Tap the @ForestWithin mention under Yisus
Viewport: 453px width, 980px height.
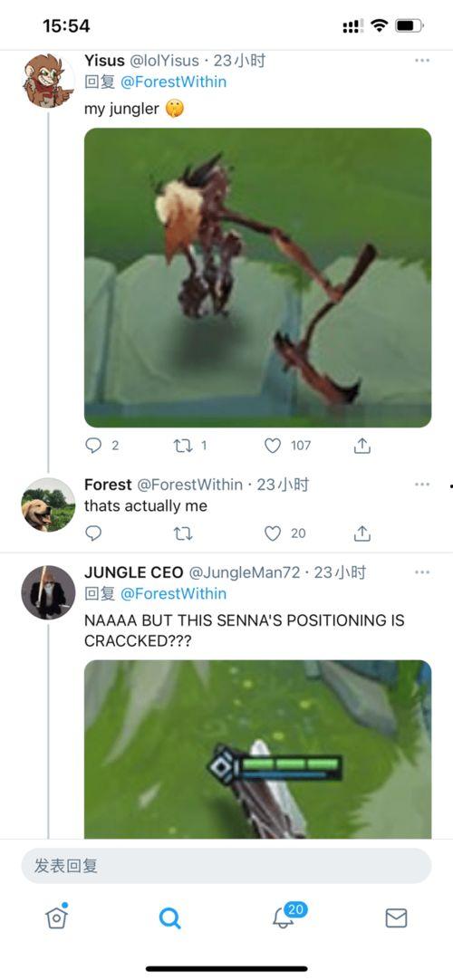[174, 82]
